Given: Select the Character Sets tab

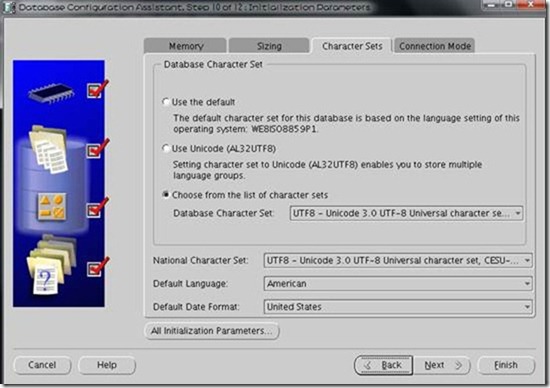Looking at the screenshot, I should [352, 46].
